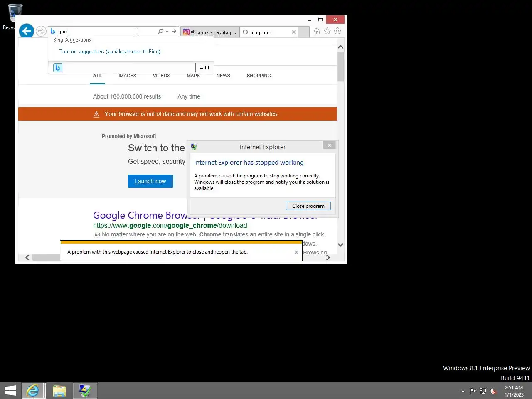This screenshot has width=532, height=399.
Task: Click the Internet Explorer taskbar icon
Action: pos(33,391)
